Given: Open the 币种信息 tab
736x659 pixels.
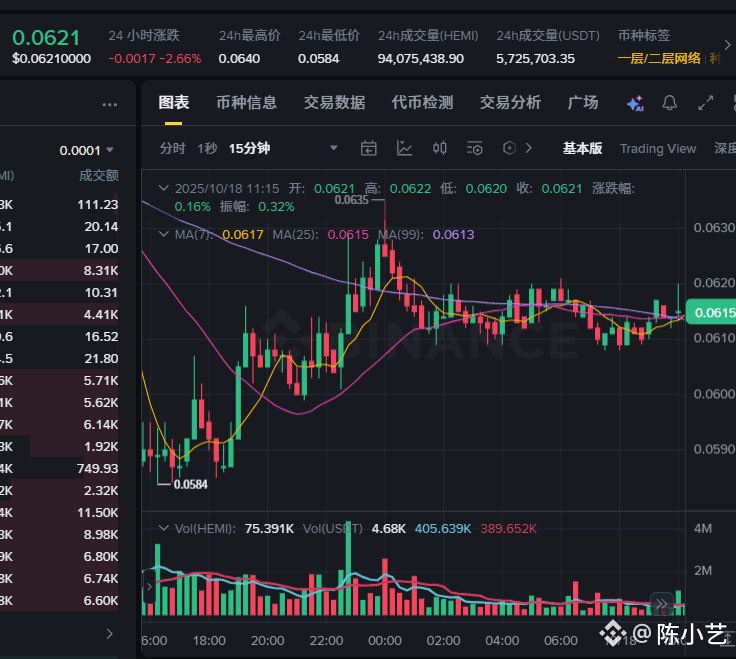Looking at the screenshot, I should [x=246, y=102].
